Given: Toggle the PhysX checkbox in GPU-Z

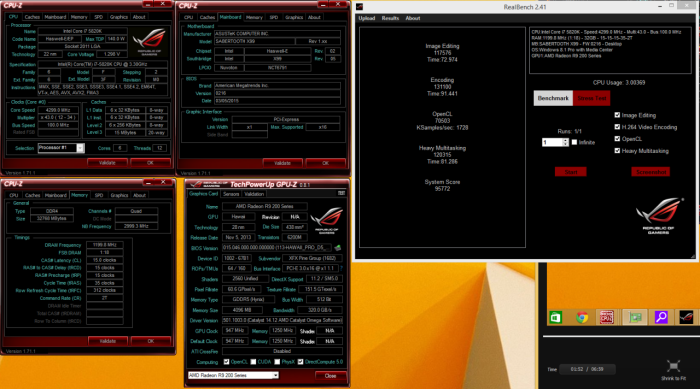Looking at the screenshot, I should (277, 362).
